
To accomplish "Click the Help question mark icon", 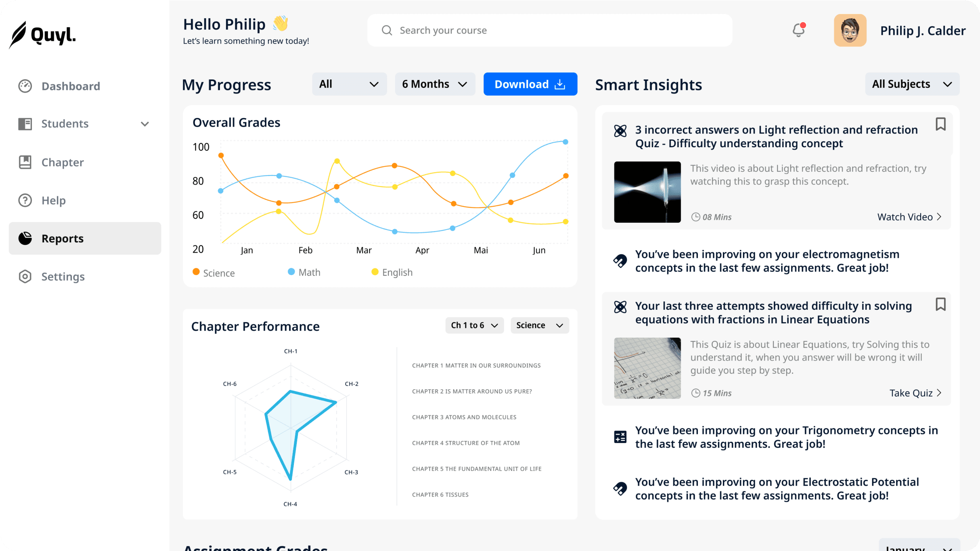I will pos(25,200).
